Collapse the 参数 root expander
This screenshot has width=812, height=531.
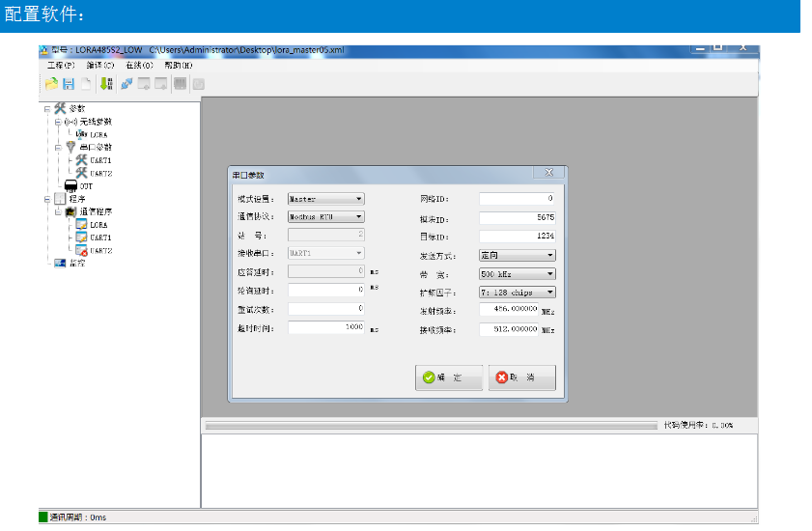47,109
